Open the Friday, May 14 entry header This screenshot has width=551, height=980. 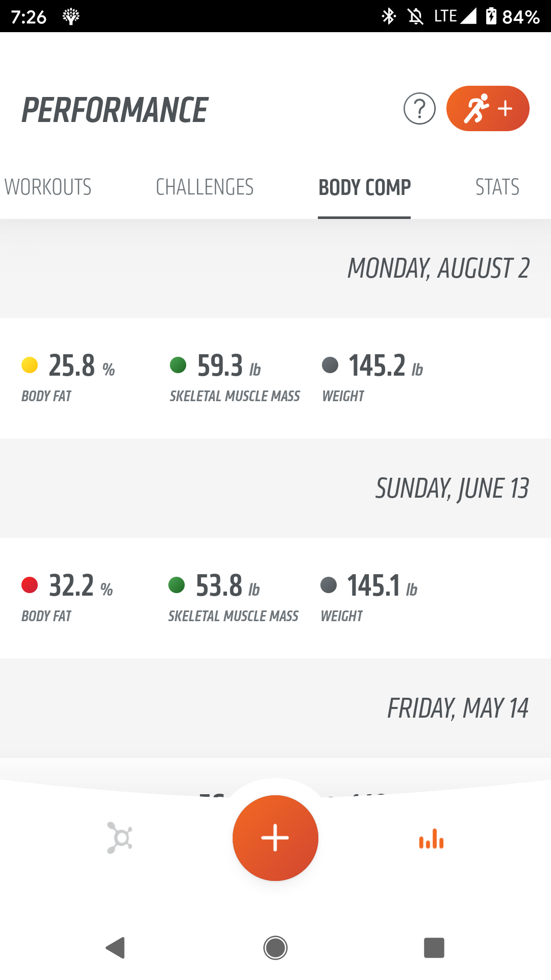click(458, 708)
